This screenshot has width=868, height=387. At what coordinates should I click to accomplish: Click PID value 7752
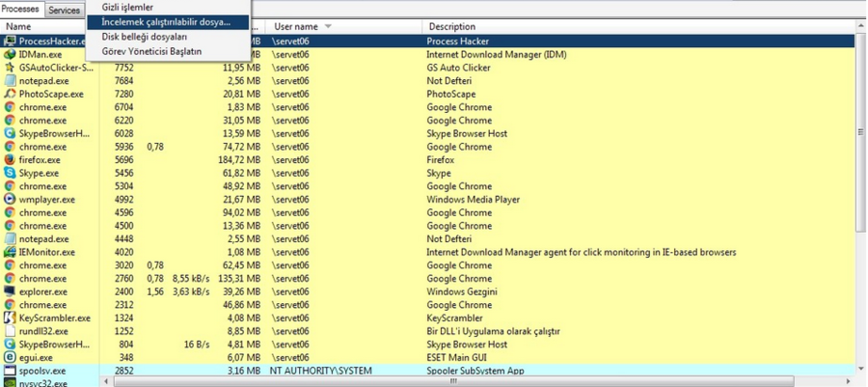point(123,68)
